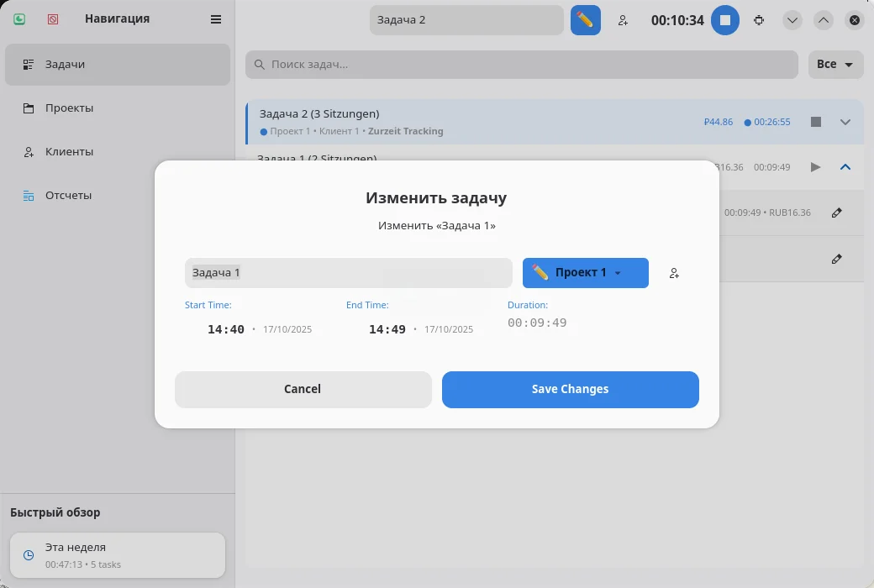This screenshot has width=874, height=588.
Task: Click the red icon in the top-left corner
Action: 53,19
